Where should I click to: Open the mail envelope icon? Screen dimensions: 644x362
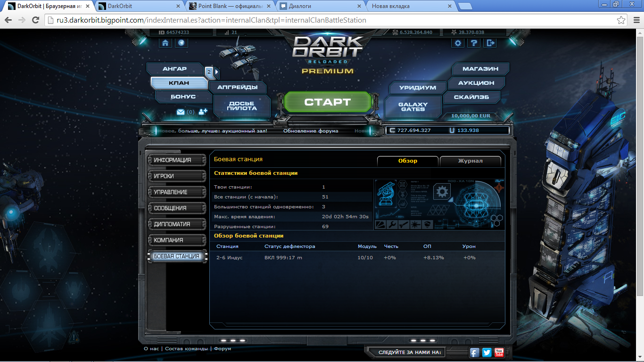[181, 112]
